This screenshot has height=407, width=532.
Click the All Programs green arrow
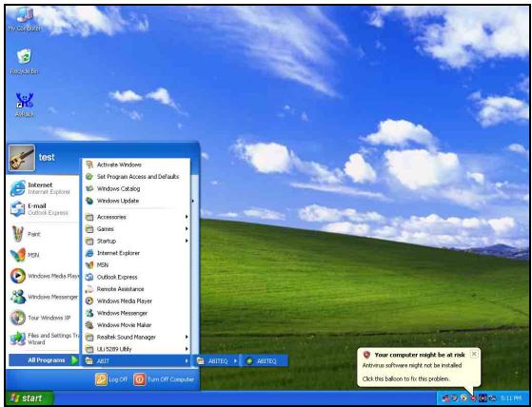pyautogui.click(x=74, y=360)
